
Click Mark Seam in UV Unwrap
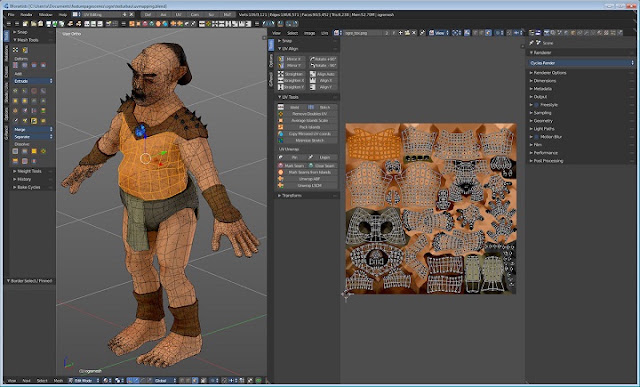pos(291,166)
